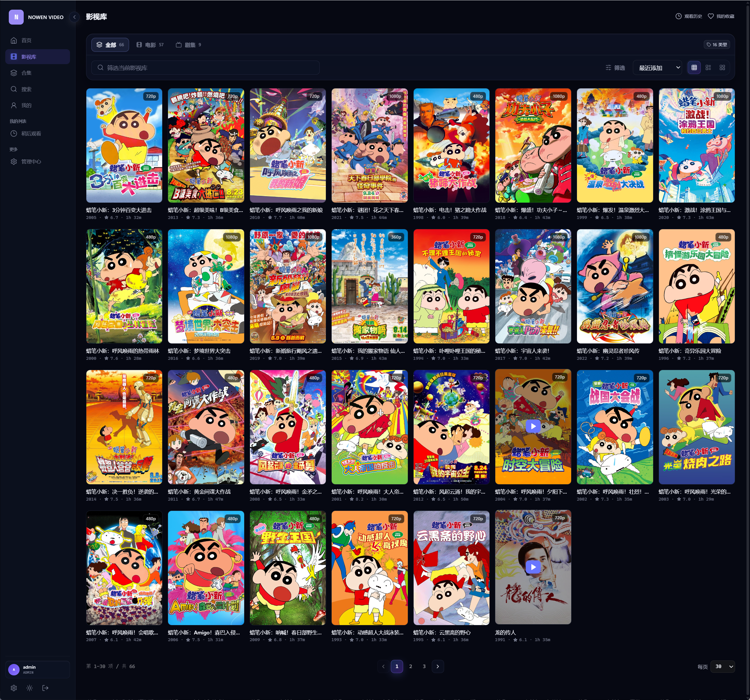Click the title 蜡笔小新: 奇异乐园大冒险
Screen dimensions: 750x700
690,351
